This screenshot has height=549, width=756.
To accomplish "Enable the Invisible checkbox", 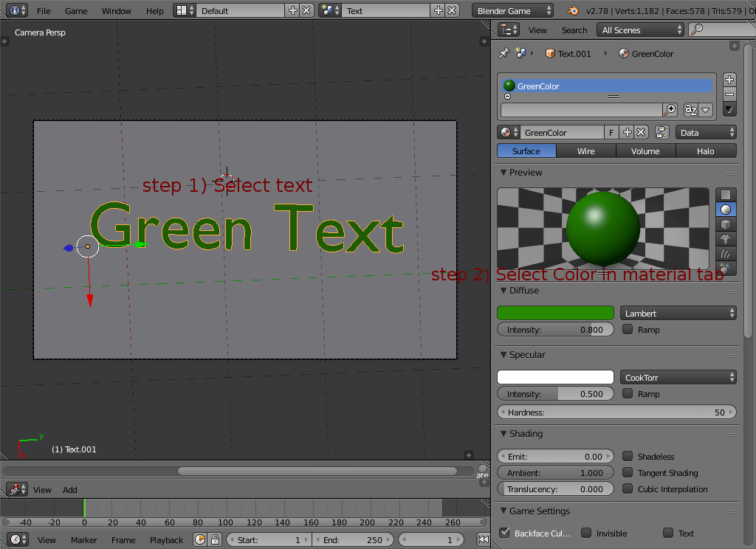I will [x=586, y=533].
